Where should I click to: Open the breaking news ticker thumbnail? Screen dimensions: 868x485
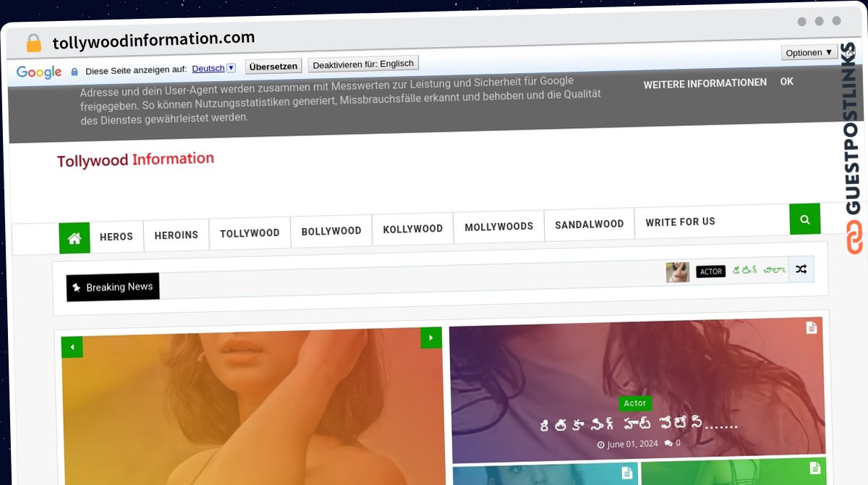(x=678, y=272)
